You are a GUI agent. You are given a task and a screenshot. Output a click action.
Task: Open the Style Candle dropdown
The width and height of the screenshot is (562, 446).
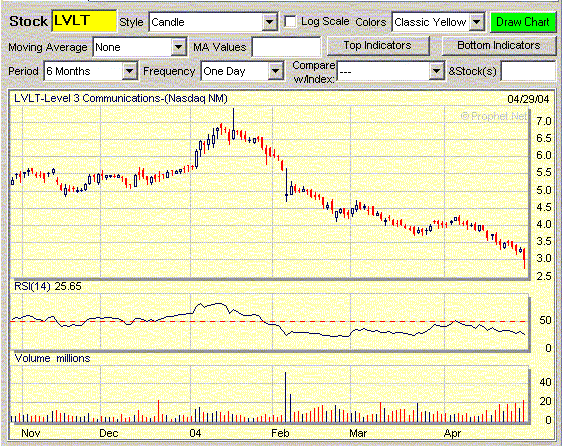coord(213,22)
